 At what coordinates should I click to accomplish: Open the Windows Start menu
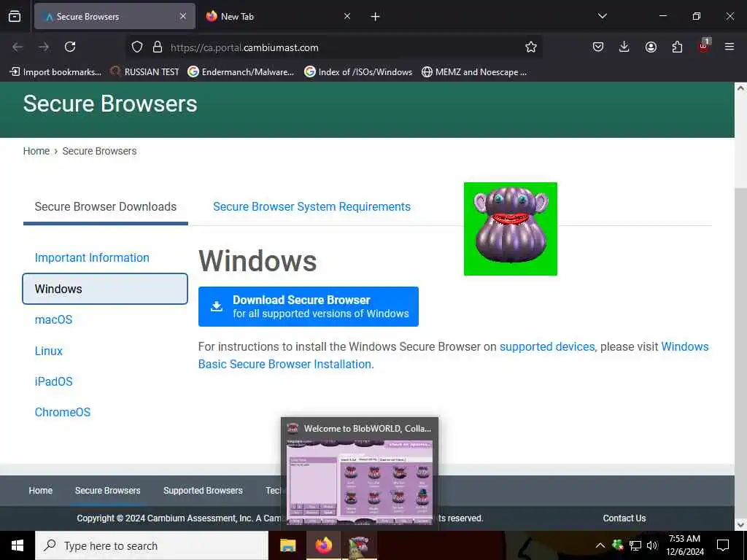(x=18, y=545)
